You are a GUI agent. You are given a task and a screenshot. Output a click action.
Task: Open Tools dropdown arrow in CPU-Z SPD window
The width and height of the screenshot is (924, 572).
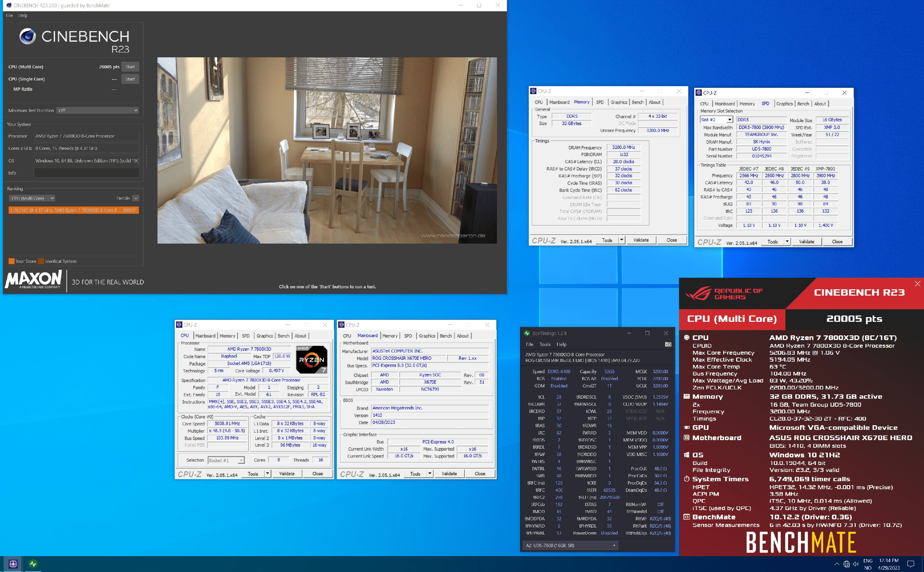click(x=787, y=241)
